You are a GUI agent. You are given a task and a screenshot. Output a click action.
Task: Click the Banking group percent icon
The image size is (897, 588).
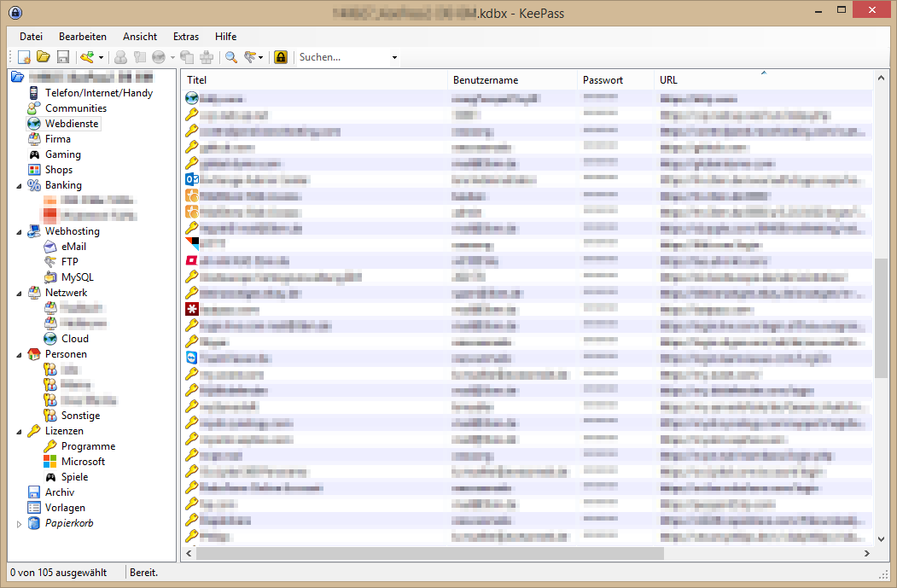coord(34,185)
